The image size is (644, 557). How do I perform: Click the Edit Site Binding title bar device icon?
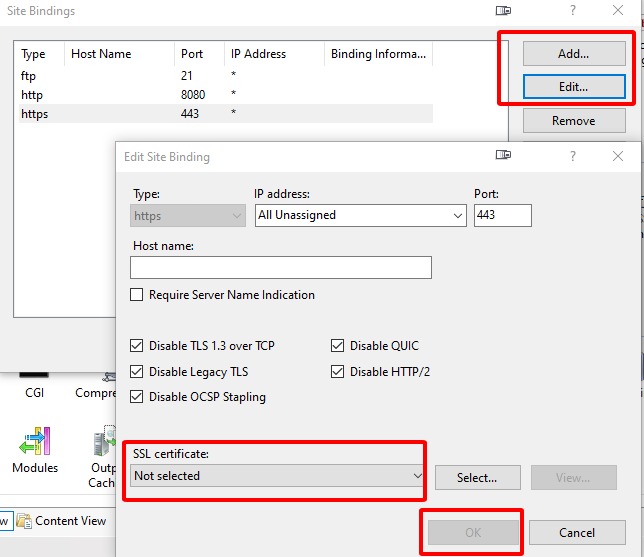tap(503, 155)
